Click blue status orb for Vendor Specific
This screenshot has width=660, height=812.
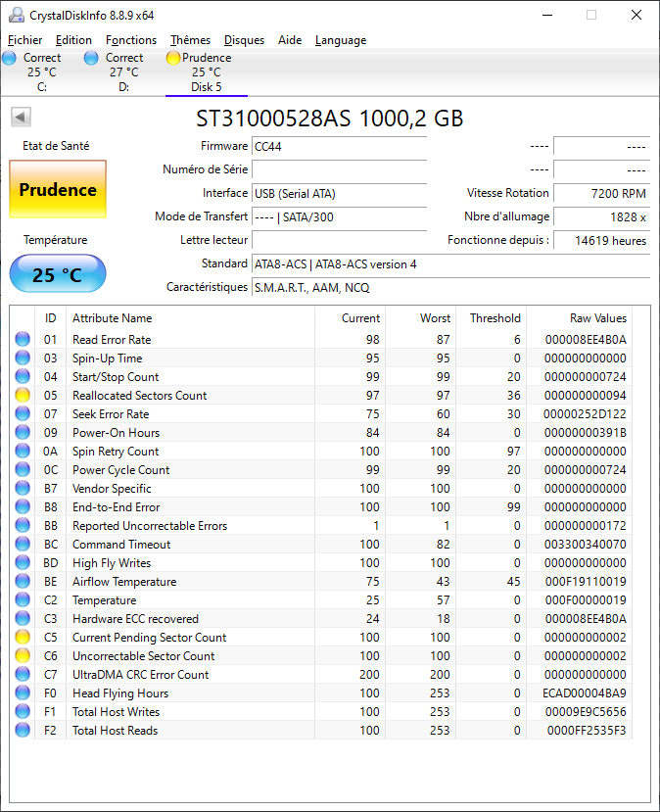click(x=23, y=489)
